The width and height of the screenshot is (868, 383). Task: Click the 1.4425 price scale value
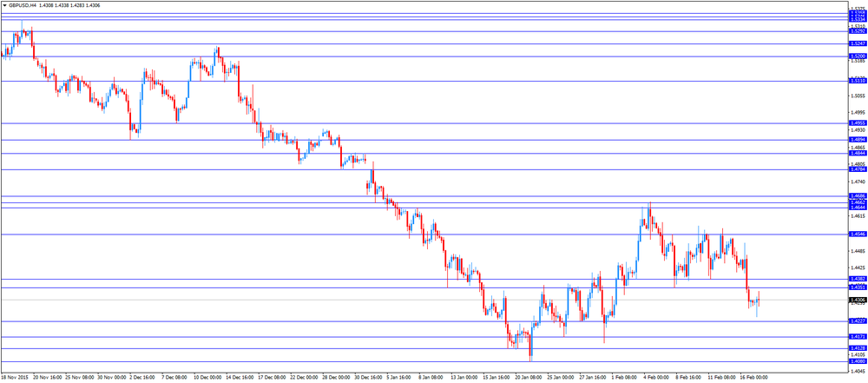(858, 267)
